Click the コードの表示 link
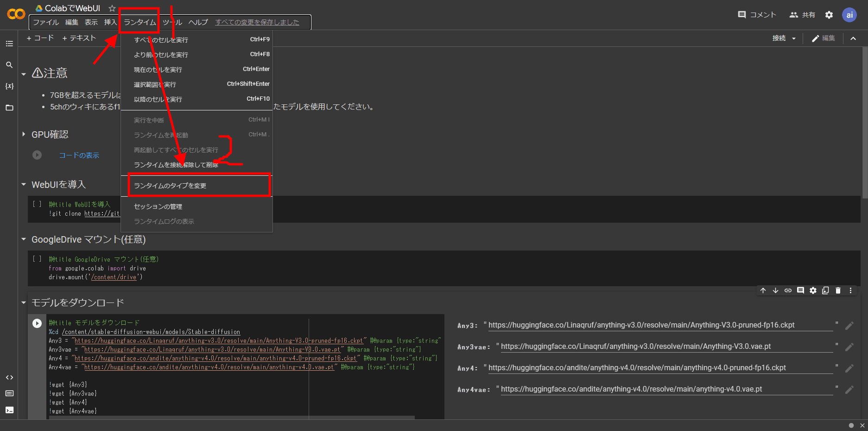This screenshot has height=431, width=868. (x=79, y=155)
